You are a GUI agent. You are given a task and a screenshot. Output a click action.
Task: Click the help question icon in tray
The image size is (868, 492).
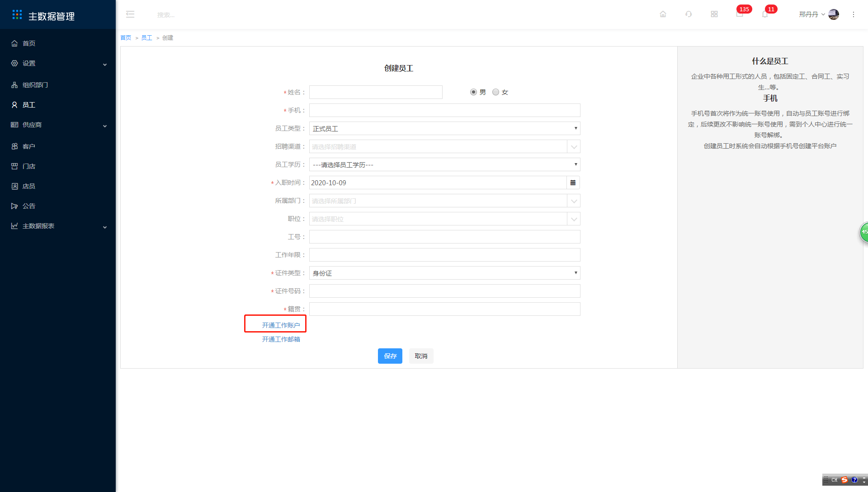click(x=854, y=480)
